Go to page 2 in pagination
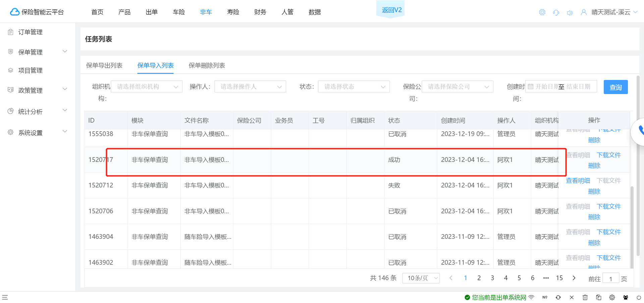644x303 pixels. point(479,278)
